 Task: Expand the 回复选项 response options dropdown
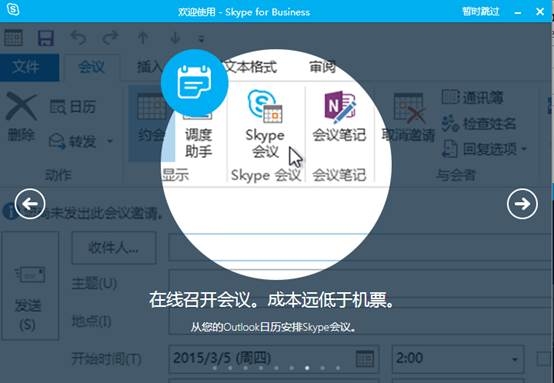(x=524, y=149)
